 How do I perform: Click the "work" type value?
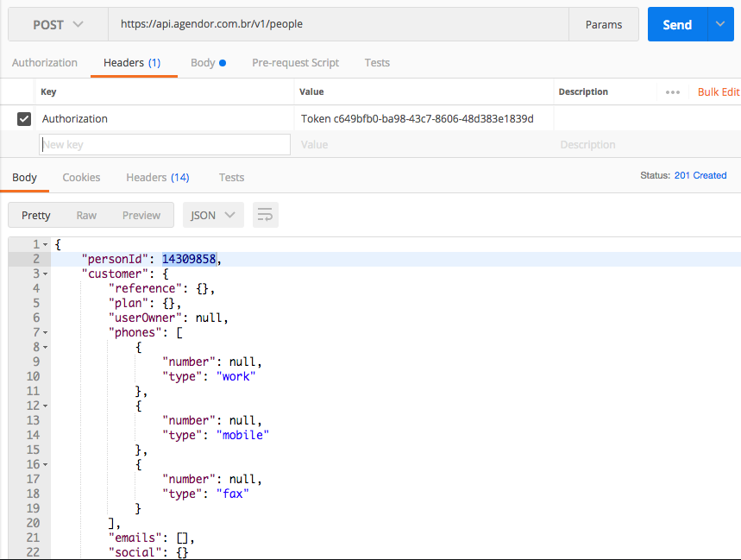coord(235,377)
